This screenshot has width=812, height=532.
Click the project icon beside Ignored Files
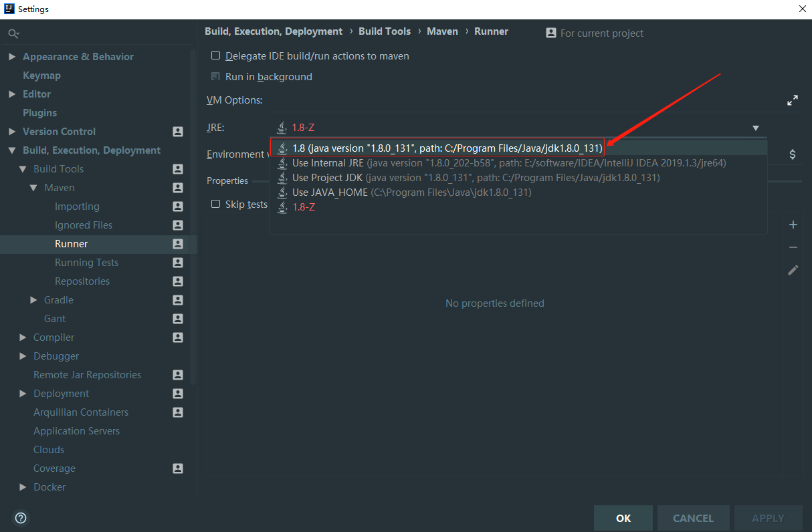click(178, 225)
